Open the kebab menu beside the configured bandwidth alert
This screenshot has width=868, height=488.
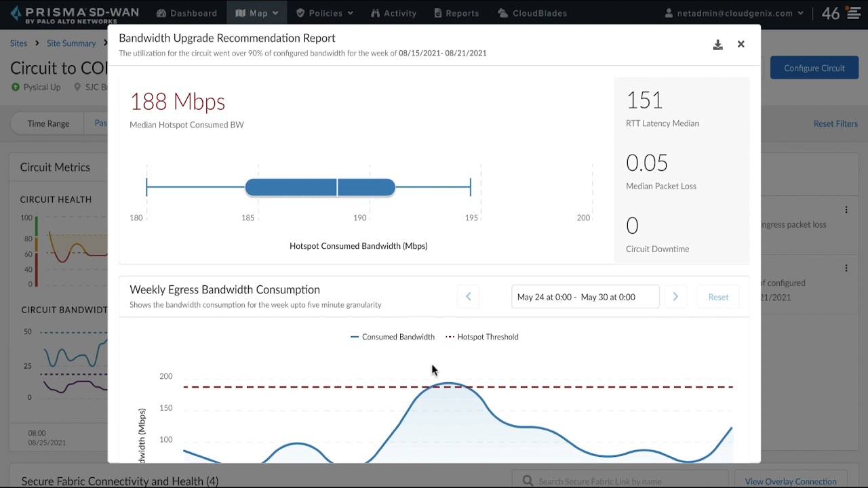tap(846, 268)
